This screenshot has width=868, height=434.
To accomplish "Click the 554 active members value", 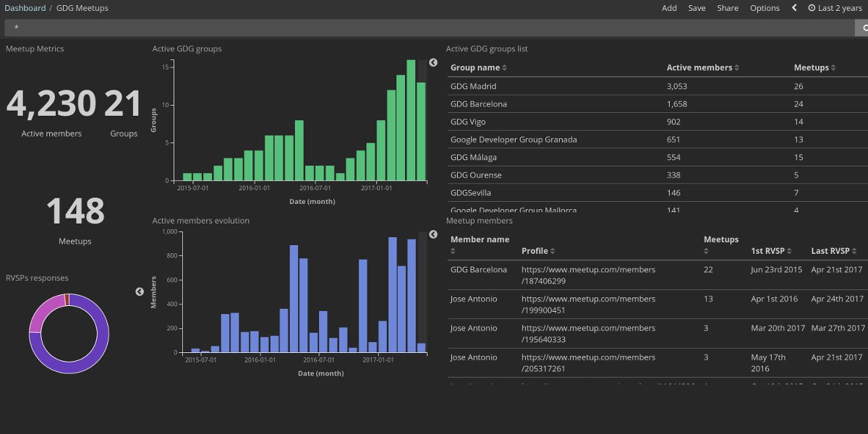I will (x=673, y=157).
